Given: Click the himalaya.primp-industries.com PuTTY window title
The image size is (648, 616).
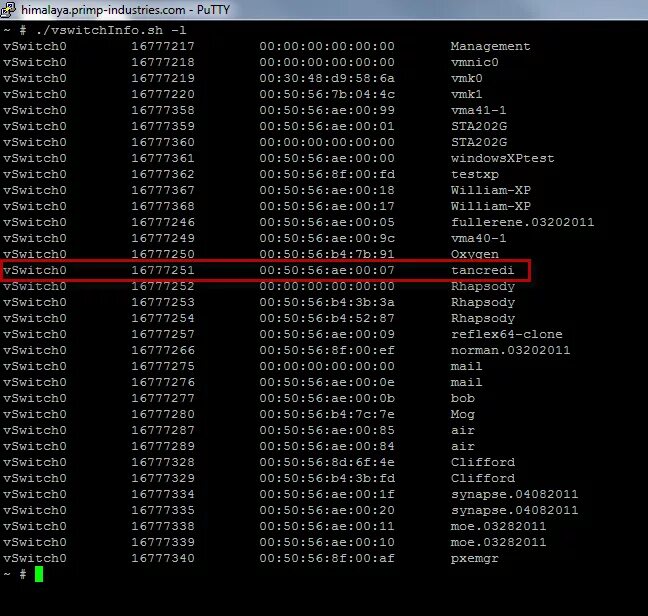Looking at the screenshot, I should coord(125,10).
